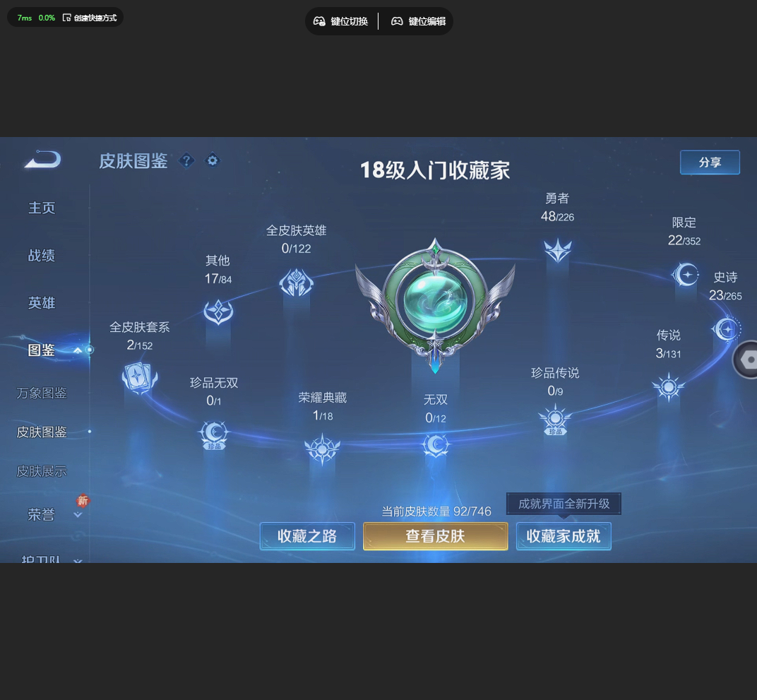This screenshot has width=757, height=700.
Task: Click the 分享 share button
Action: pyautogui.click(x=710, y=162)
